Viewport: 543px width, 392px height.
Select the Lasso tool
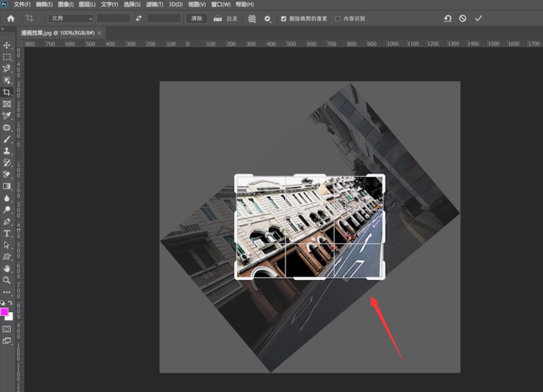point(7,68)
